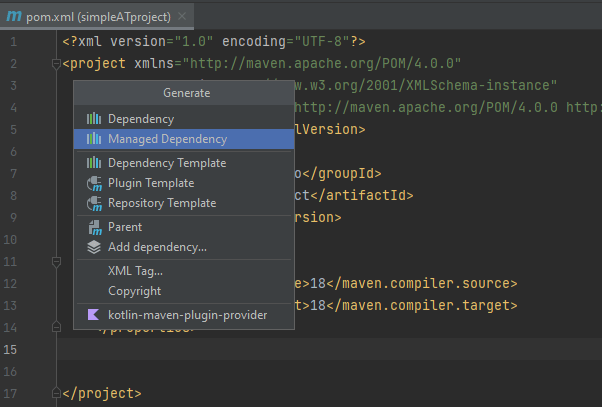Collapse the fold marker on line 11

(56, 262)
